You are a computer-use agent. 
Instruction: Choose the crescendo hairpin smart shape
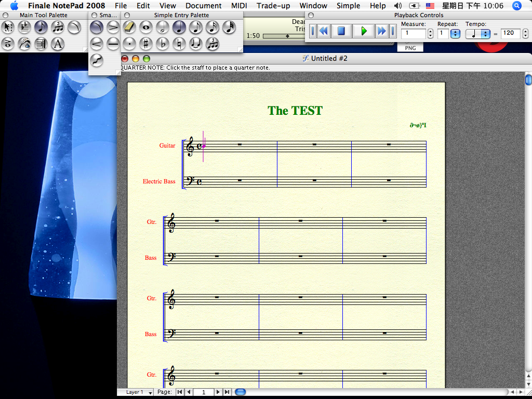point(96,44)
